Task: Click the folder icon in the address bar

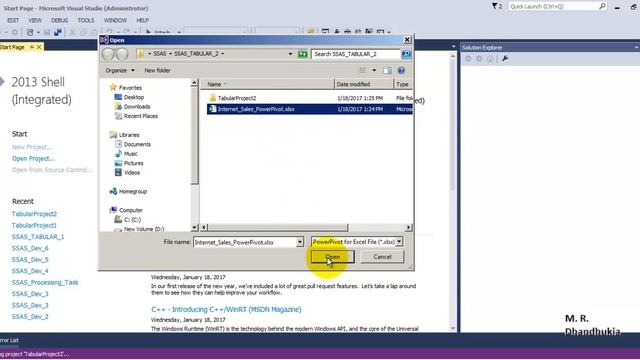Action: 140,54
